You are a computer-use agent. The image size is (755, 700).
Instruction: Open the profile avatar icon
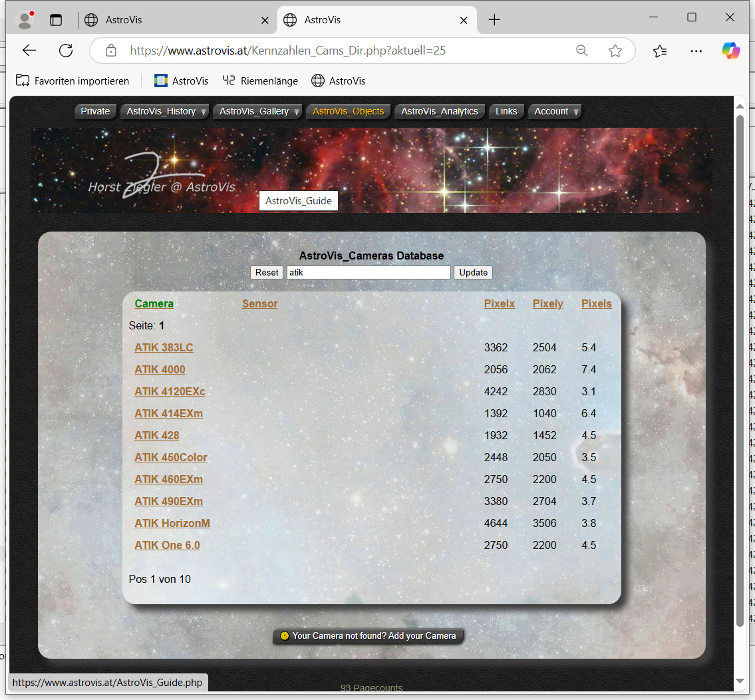click(25, 20)
